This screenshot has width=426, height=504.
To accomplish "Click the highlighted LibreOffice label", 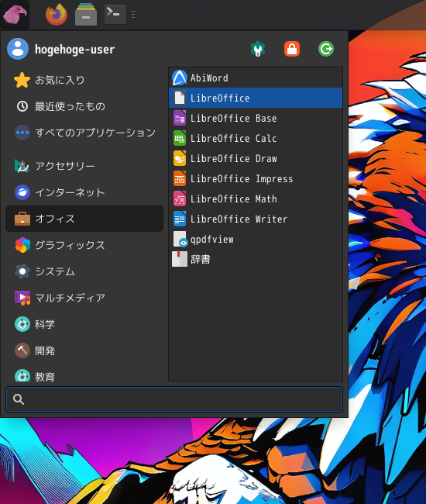I will pos(220,98).
